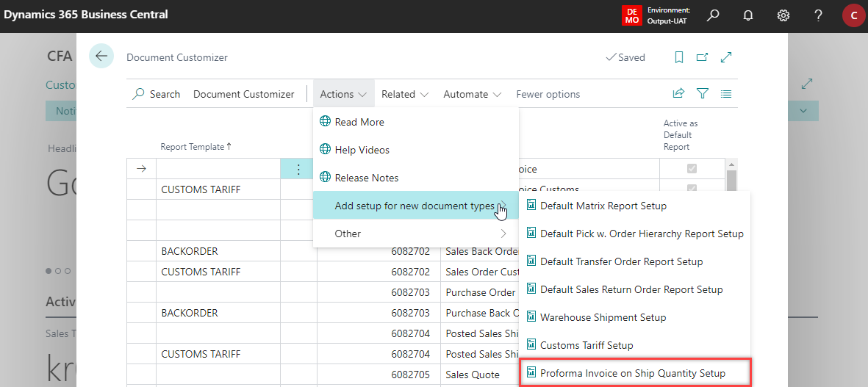This screenshot has height=387, width=868.
Task: Select BACKORDER cell in Purchase Back Order row
Action: [x=218, y=312]
